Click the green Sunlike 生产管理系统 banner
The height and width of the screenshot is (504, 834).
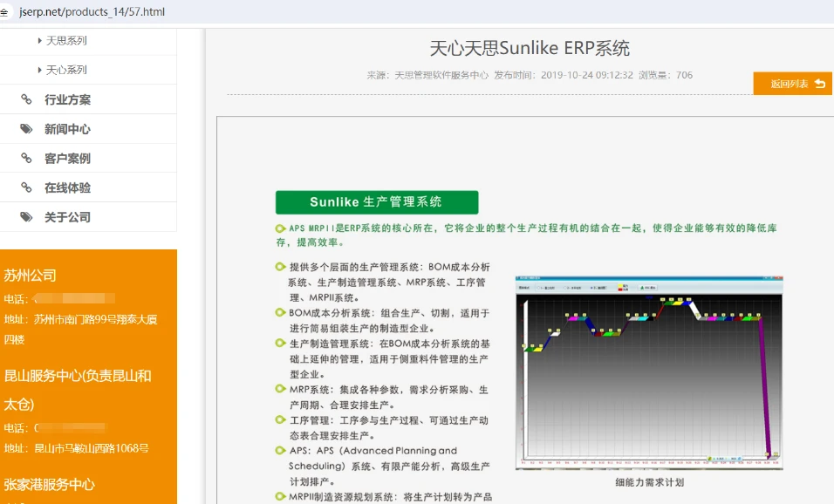pos(377,202)
